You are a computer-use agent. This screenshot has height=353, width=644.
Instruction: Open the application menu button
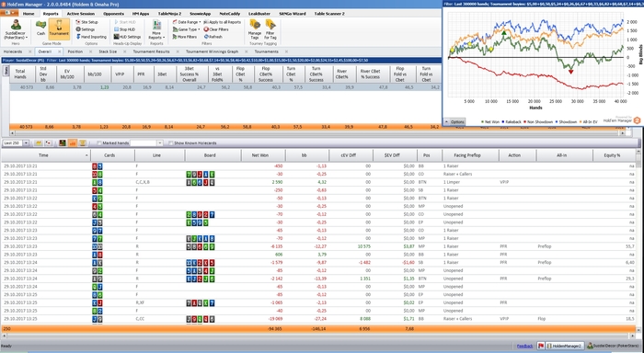pos(9,13)
